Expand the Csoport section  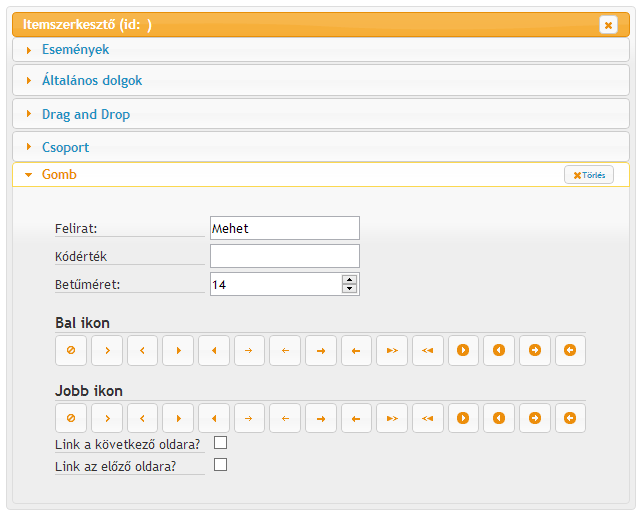pos(321,147)
